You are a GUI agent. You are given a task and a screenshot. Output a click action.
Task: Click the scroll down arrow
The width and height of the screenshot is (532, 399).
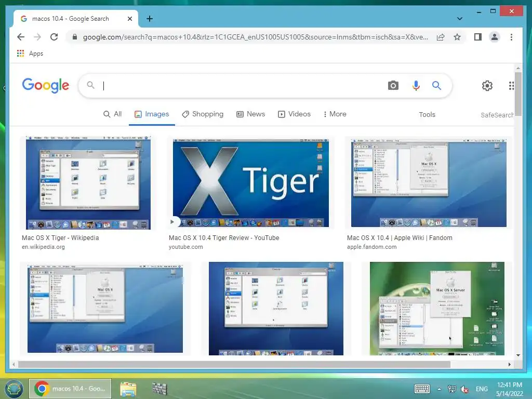(x=518, y=355)
